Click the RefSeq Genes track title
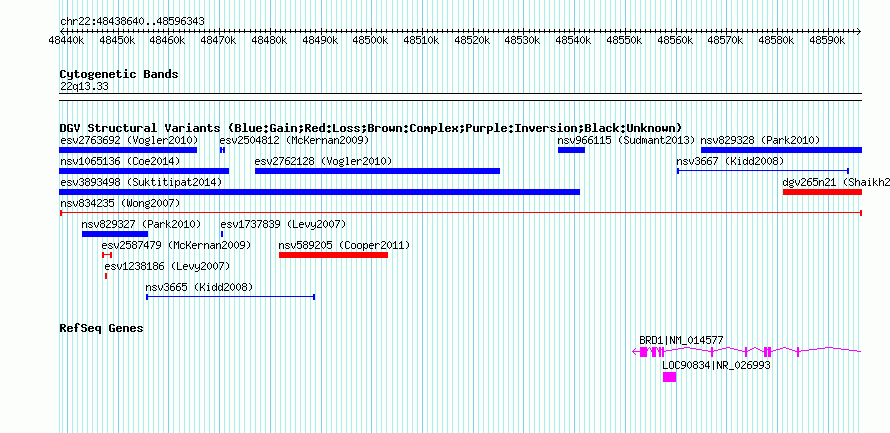The height and width of the screenshot is (433, 890). pos(101,328)
